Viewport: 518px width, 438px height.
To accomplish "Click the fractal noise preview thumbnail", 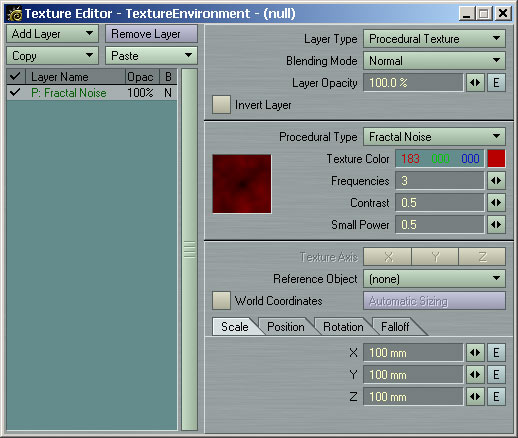I will click(242, 184).
